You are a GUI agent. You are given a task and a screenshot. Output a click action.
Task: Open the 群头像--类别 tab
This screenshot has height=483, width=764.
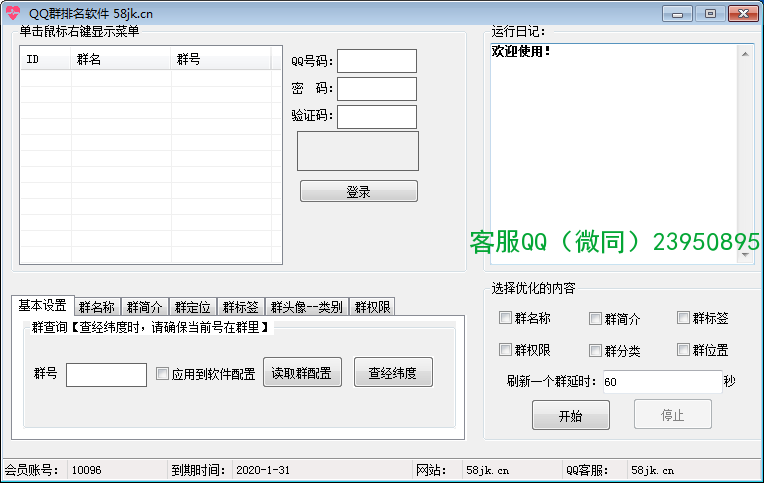(306, 307)
